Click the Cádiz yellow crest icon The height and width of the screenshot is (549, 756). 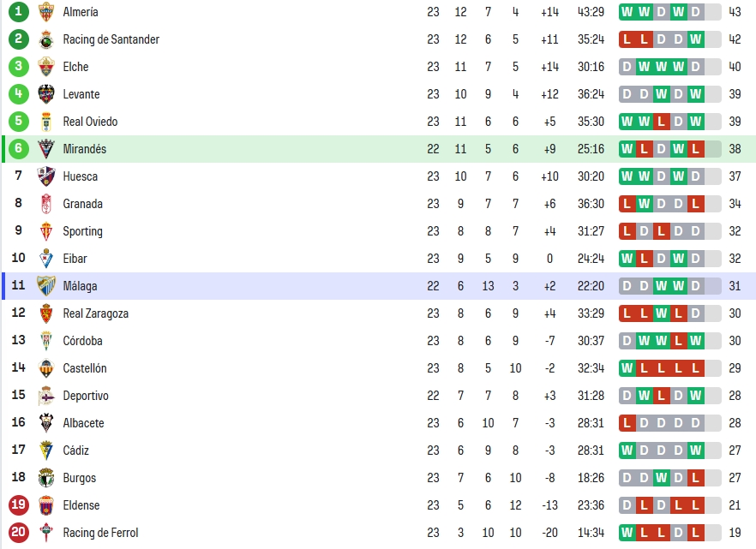tap(46, 451)
